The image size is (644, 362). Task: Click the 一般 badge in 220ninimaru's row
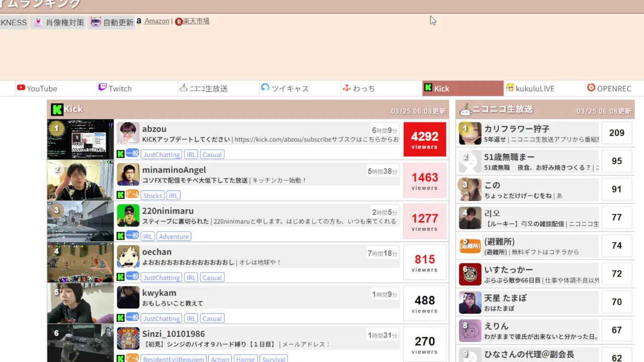coord(132,235)
